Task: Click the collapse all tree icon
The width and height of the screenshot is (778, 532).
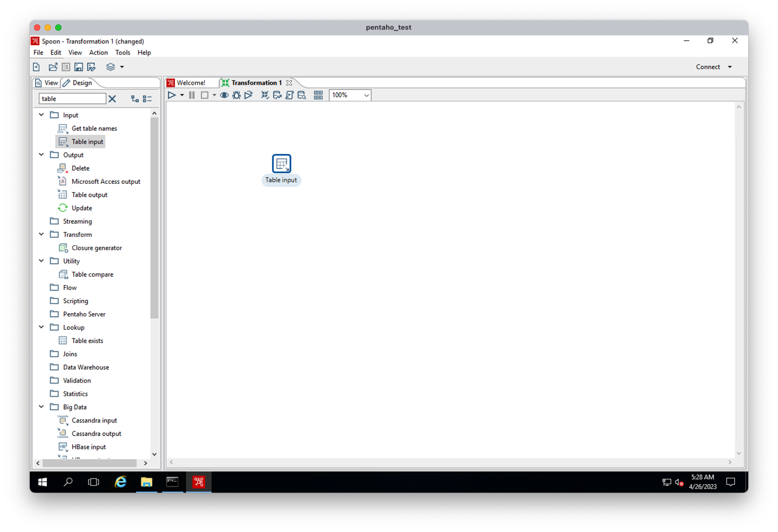Action: tap(147, 99)
